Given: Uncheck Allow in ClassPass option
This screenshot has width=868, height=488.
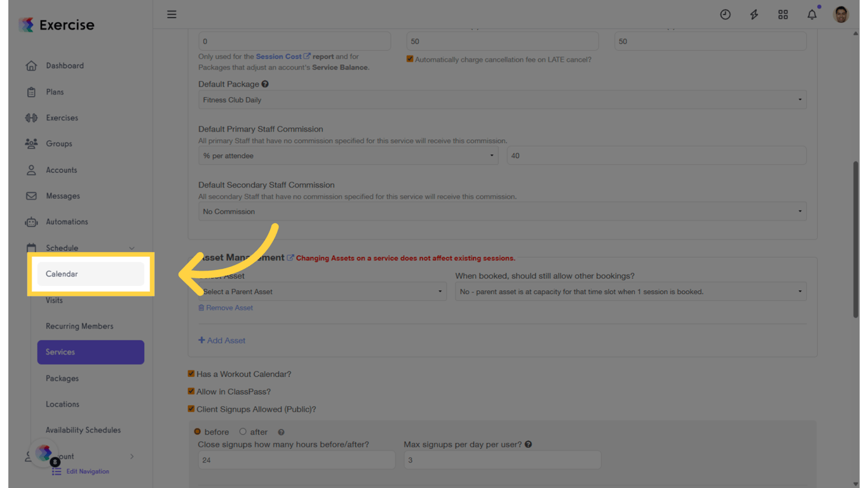Looking at the screenshot, I should click(191, 391).
